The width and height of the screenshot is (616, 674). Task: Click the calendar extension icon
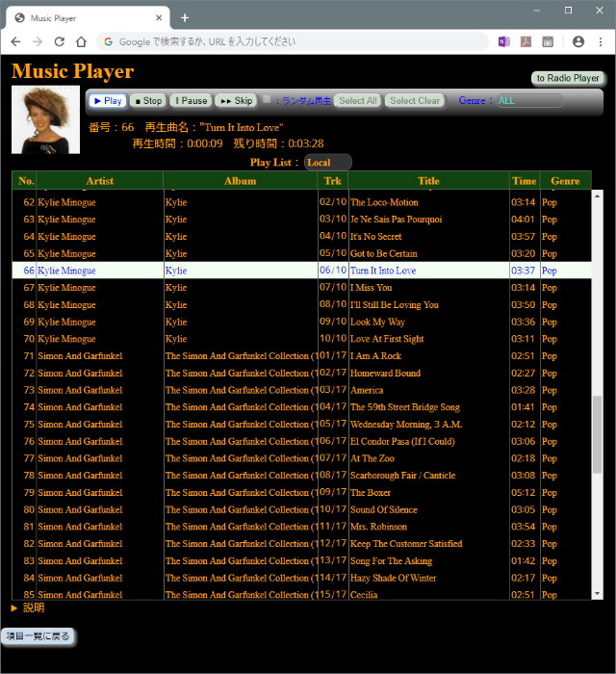pyautogui.click(x=548, y=41)
